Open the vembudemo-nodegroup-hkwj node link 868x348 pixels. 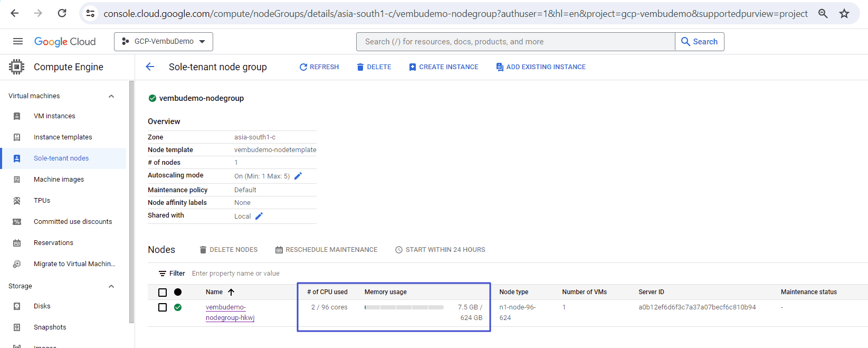pyautogui.click(x=230, y=313)
